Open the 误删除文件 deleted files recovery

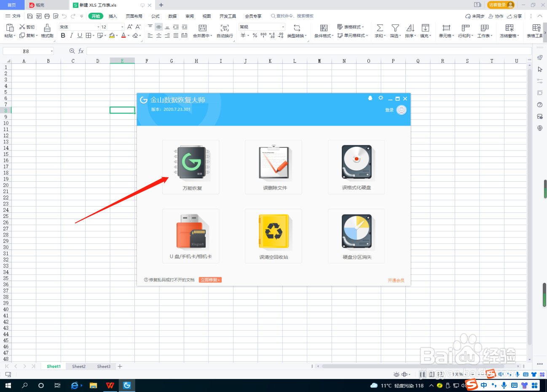click(x=273, y=167)
